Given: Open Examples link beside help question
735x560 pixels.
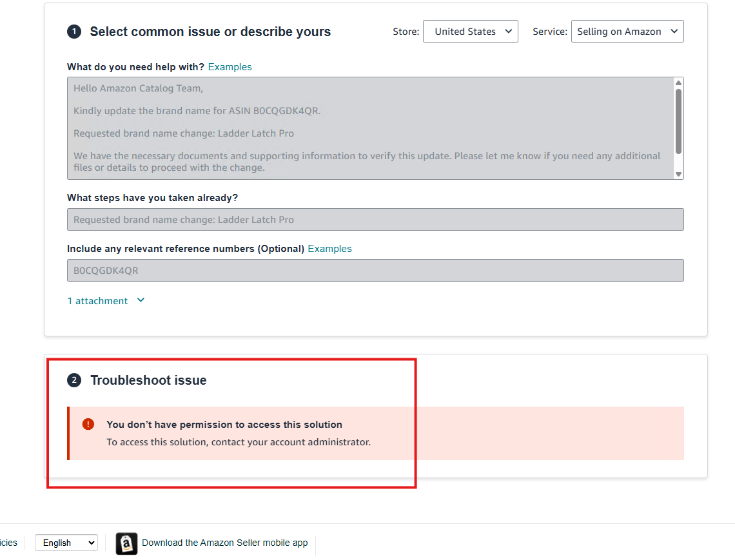Looking at the screenshot, I should (230, 67).
